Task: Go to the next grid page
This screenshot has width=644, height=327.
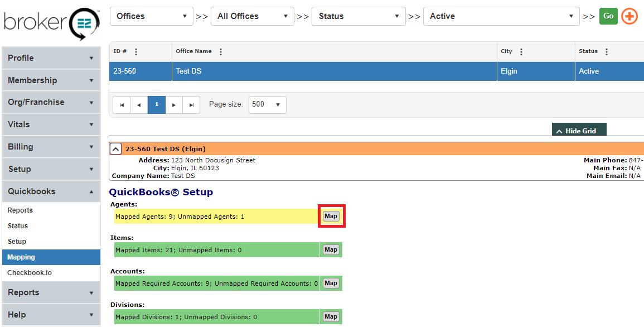Action: click(x=174, y=105)
